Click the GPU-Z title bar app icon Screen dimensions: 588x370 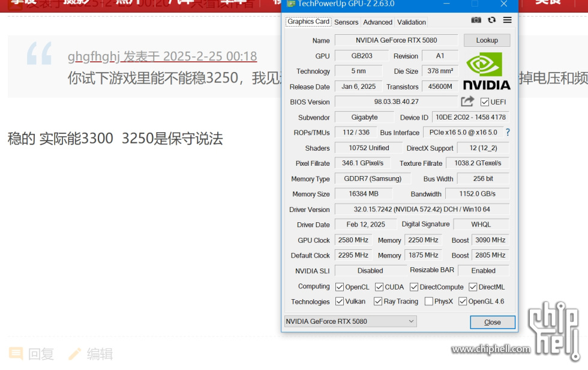pyautogui.click(x=291, y=4)
